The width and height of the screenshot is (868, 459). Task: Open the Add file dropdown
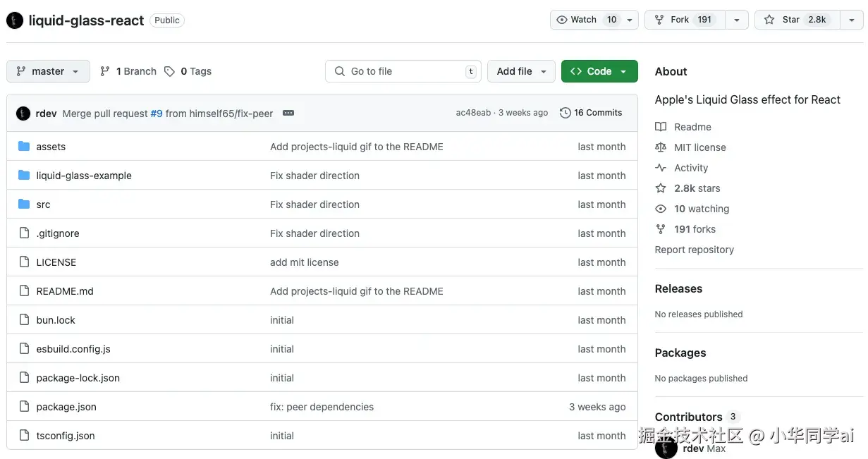[521, 71]
